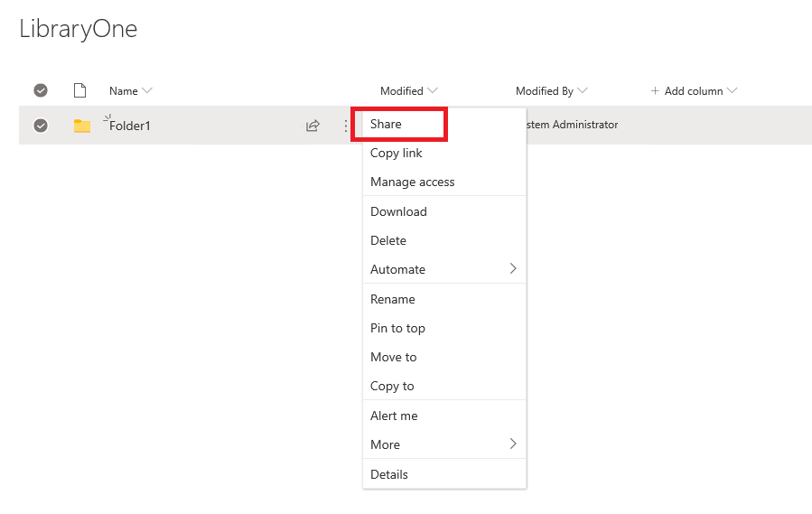812x514 pixels.
Task: Deselect the Folder1 row checkmark
Action: coord(41,126)
